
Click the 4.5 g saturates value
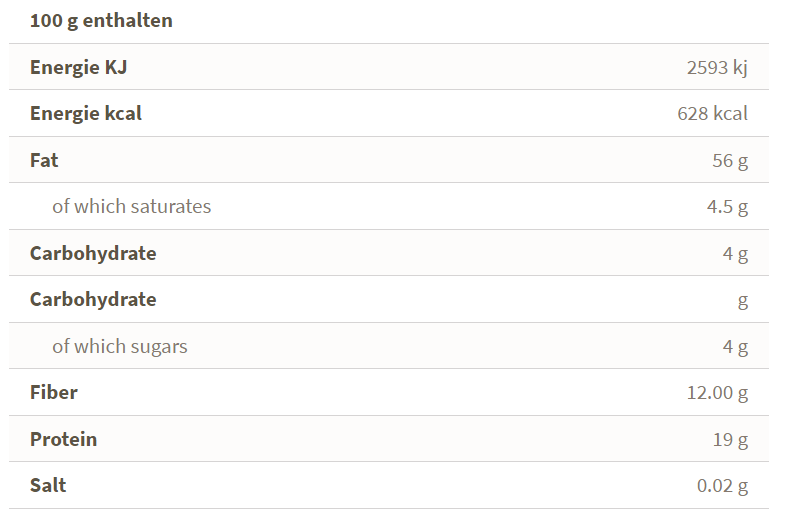(x=727, y=206)
